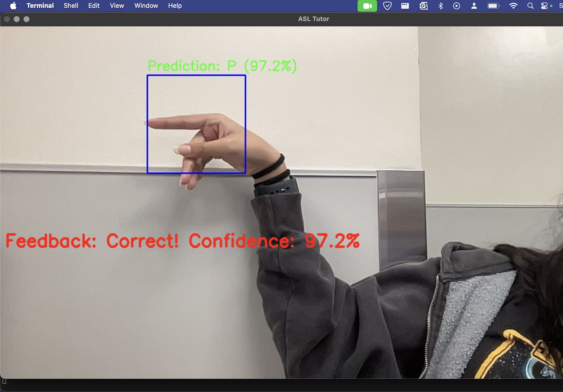Open the Help menu
563x392 pixels.
(175, 6)
